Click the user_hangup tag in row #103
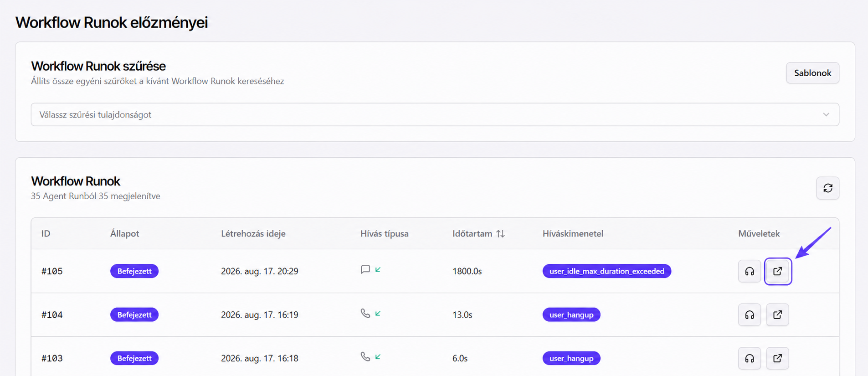This screenshot has width=868, height=376. coord(571,358)
